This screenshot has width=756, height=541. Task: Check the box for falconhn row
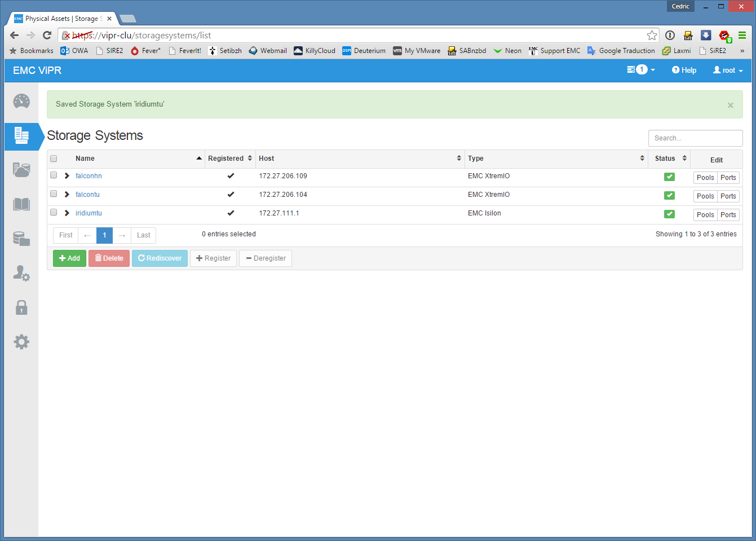click(54, 175)
